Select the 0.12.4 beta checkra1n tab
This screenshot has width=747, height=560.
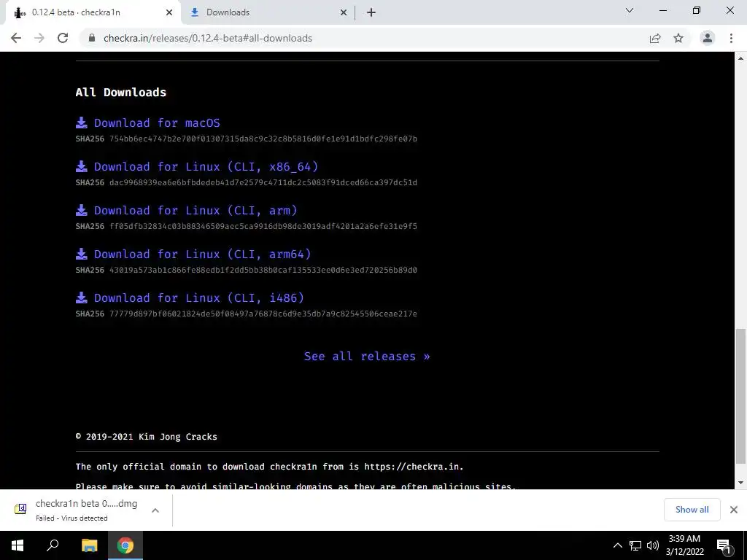pyautogui.click(x=93, y=12)
